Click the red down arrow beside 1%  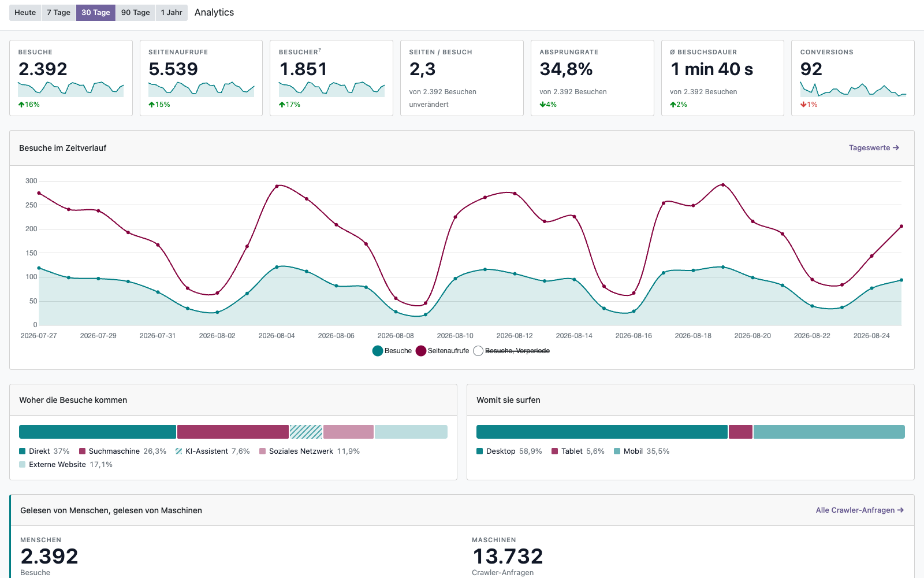(x=803, y=105)
